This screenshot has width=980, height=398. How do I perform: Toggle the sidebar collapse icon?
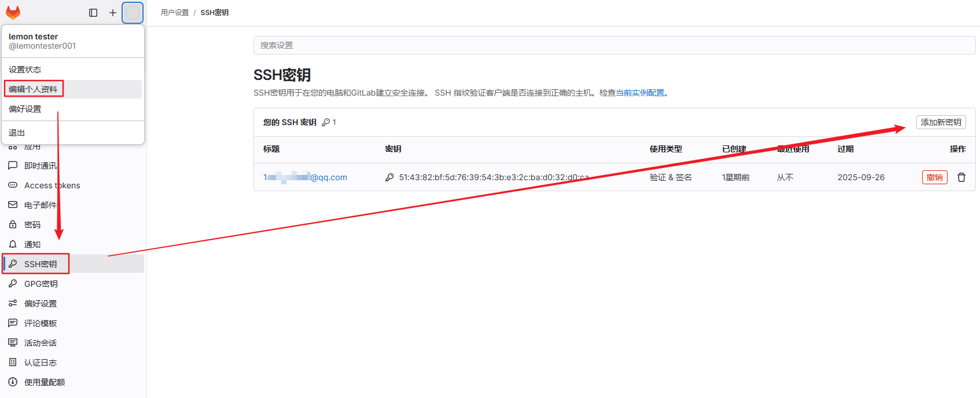point(93,13)
